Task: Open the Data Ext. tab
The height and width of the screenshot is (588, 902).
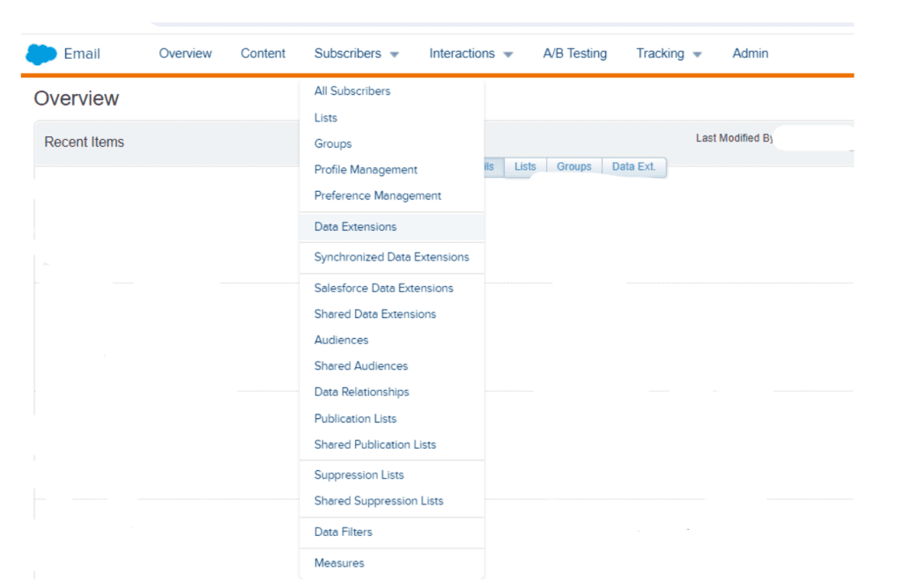Action: [634, 166]
